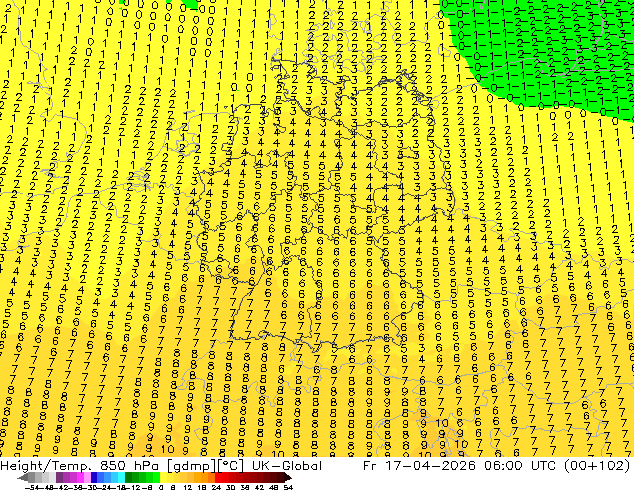The height and width of the screenshot is (490, 634).
Task: Click the bright yellow swatch in legend
Action: pos(163,477)
